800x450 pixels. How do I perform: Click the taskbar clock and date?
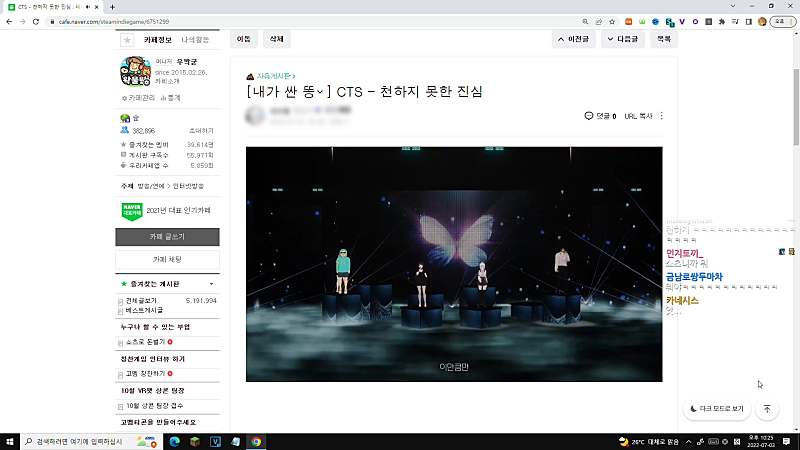[x=761, y=441]
